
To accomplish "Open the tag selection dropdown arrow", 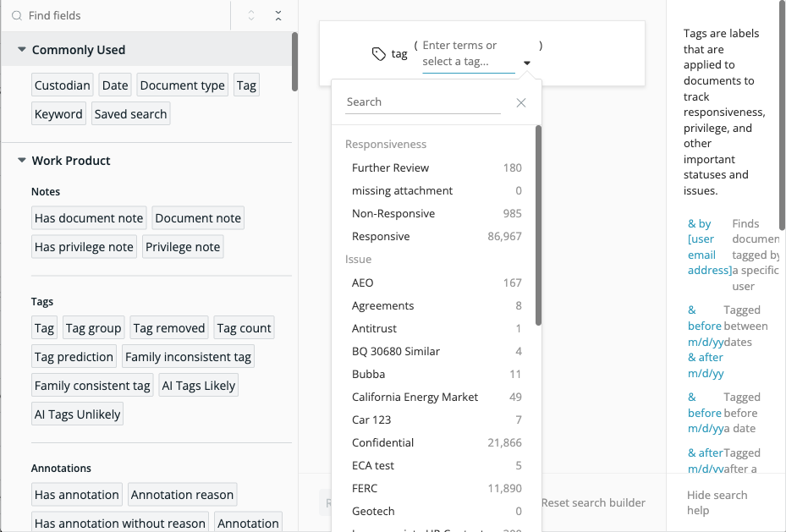I will [x=527, y=63].
